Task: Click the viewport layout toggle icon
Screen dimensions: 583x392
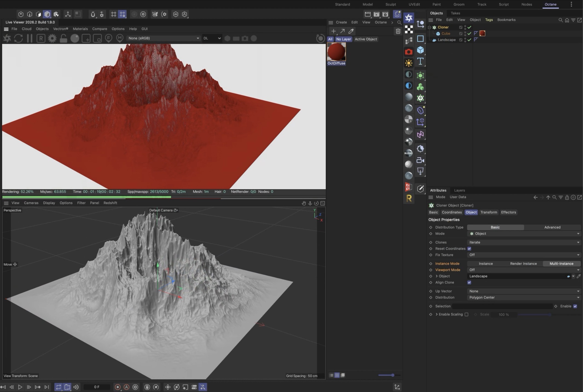Action: 323,203
